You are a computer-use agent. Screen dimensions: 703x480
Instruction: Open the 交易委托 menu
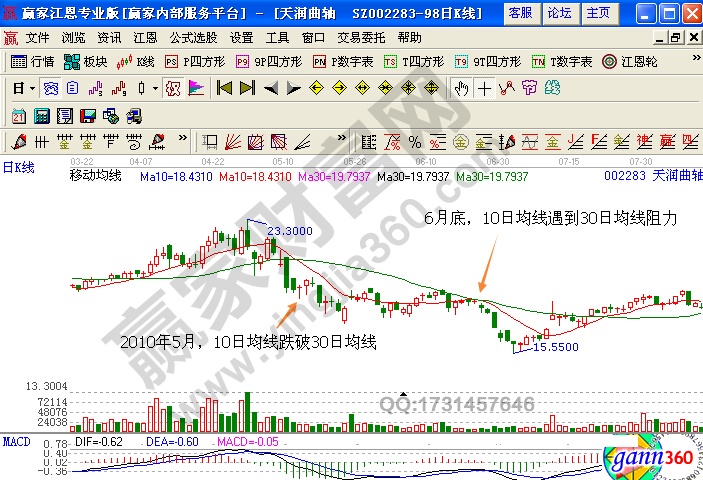pyautogui.click(x=361, y=38)
